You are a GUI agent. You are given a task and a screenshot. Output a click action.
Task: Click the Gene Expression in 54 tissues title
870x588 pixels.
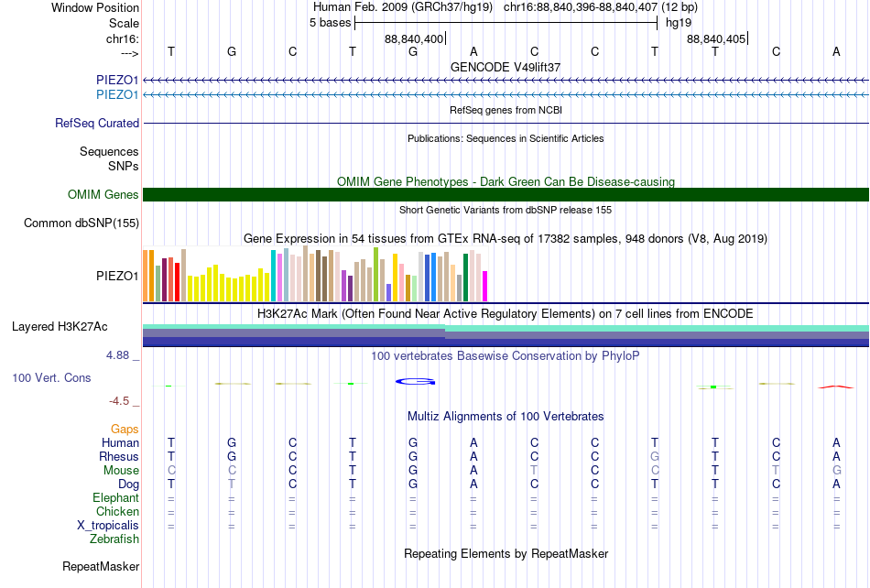click(506, 239)
